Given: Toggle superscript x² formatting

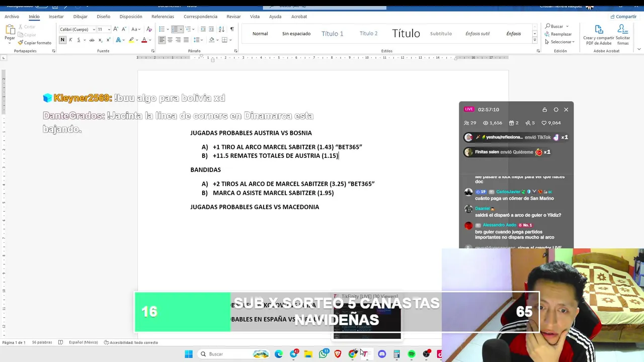Looking at the screenshot, I should [x=108, y=40].
